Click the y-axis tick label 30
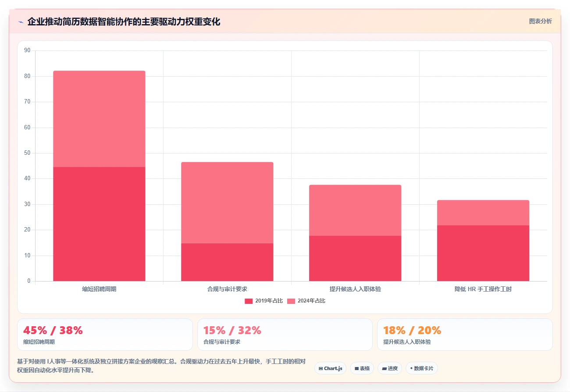 coord(27,204)
